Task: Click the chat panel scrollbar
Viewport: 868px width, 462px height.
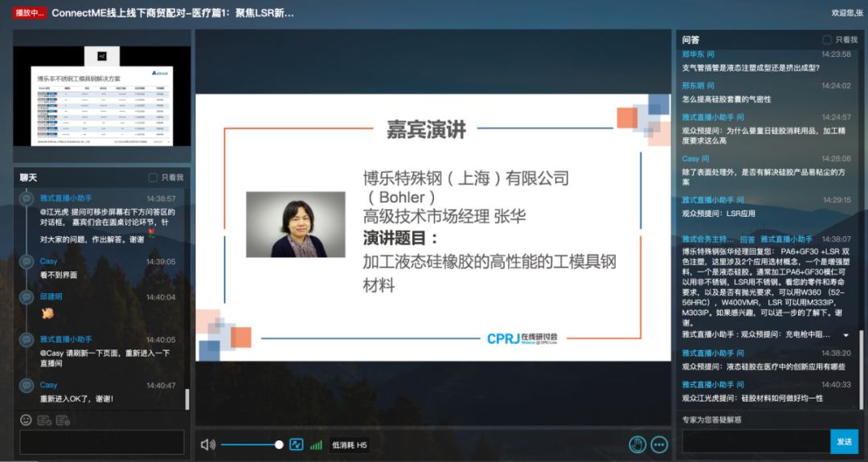Action: 187,399
